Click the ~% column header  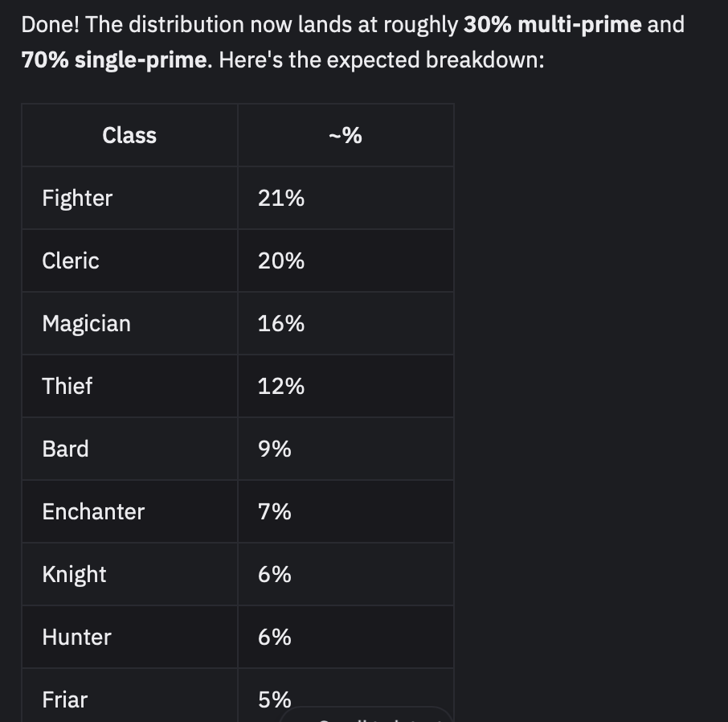(x=346, y=136)
